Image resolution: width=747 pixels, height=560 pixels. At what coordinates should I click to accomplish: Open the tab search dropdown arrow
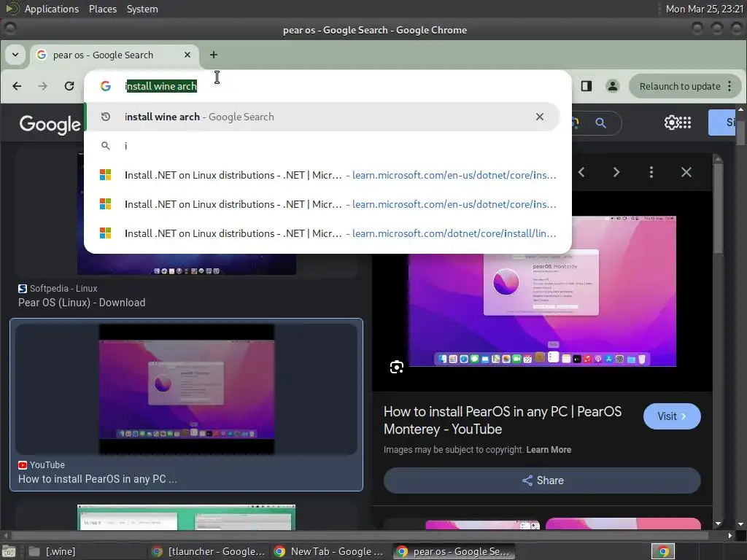coord(15,55)
